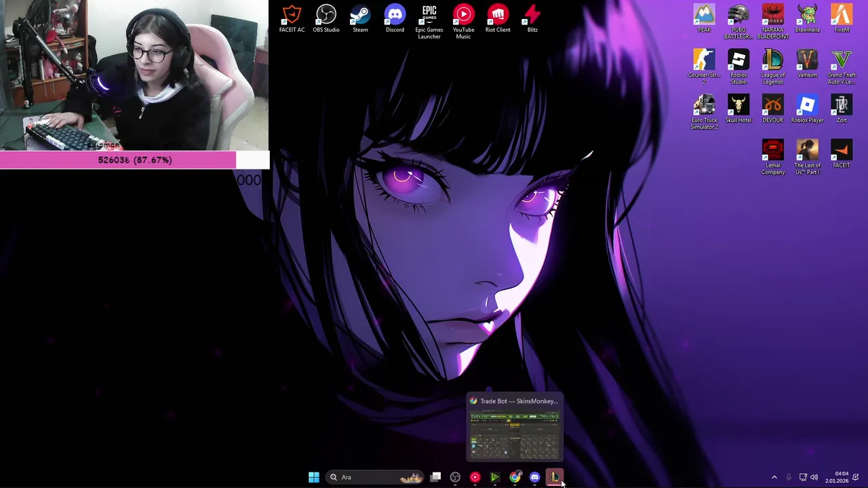The image size is (868, 488).
Task: Select the Zort desktop icon
Action: [842, 108]
